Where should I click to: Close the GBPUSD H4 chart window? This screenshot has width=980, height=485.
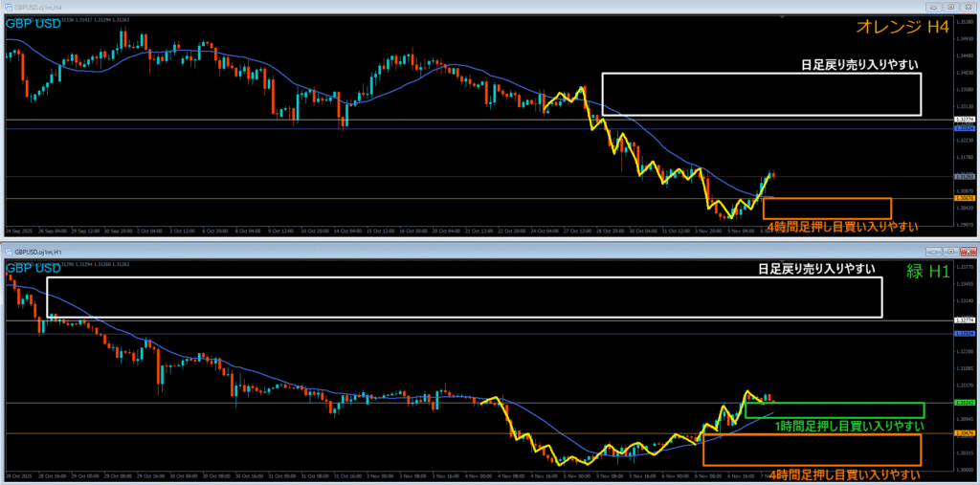[969, 7]
